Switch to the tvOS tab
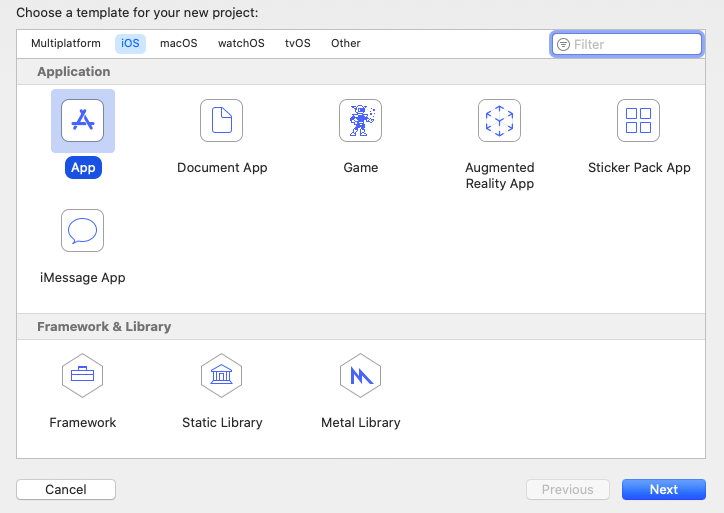724x513 pixels. [298, 43]
